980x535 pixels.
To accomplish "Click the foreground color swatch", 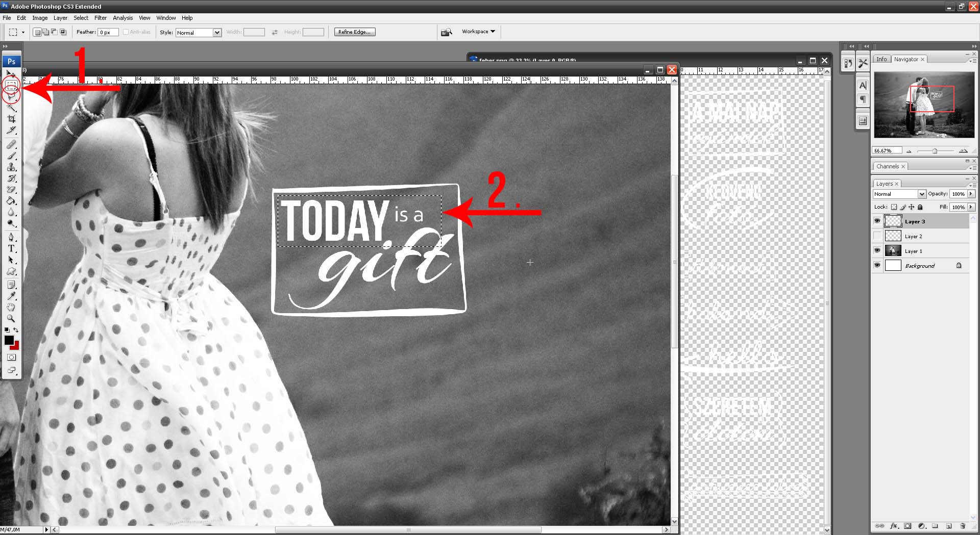I will tap(9, 340).
